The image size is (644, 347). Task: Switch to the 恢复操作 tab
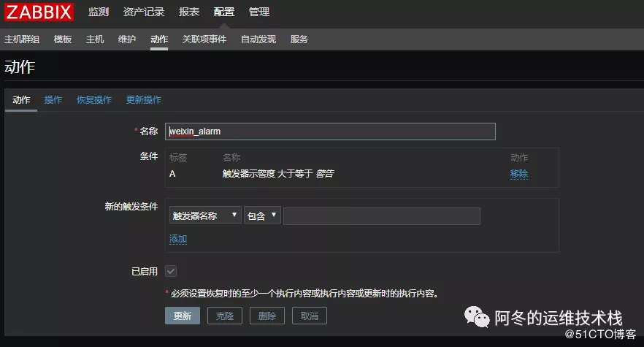coord(94,100)
